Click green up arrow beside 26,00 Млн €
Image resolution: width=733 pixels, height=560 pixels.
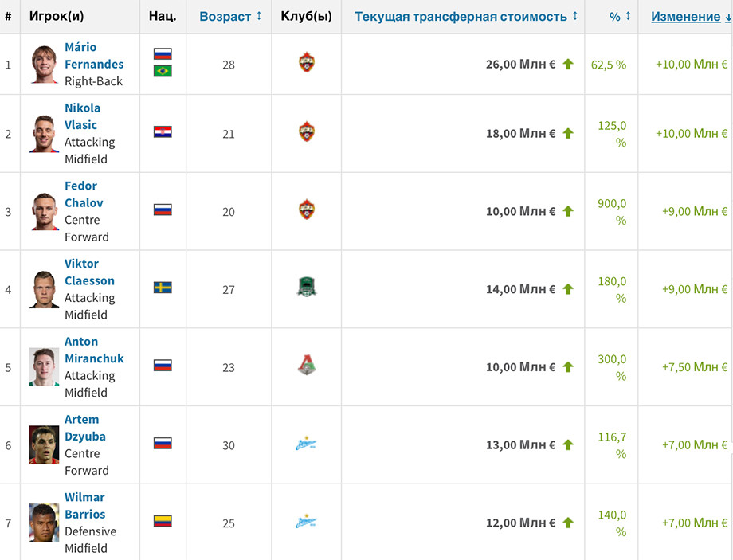coord(568,64)
